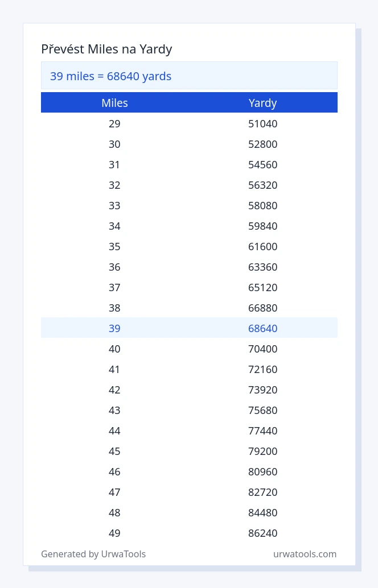
Task: Click the 61600 yards value
Action: click(263, 246)
